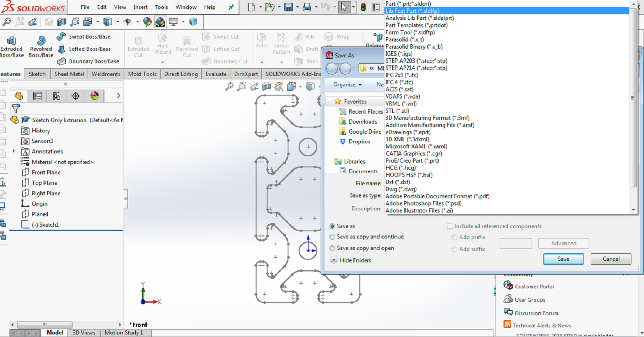Open the Tools menu

[161, 7]
